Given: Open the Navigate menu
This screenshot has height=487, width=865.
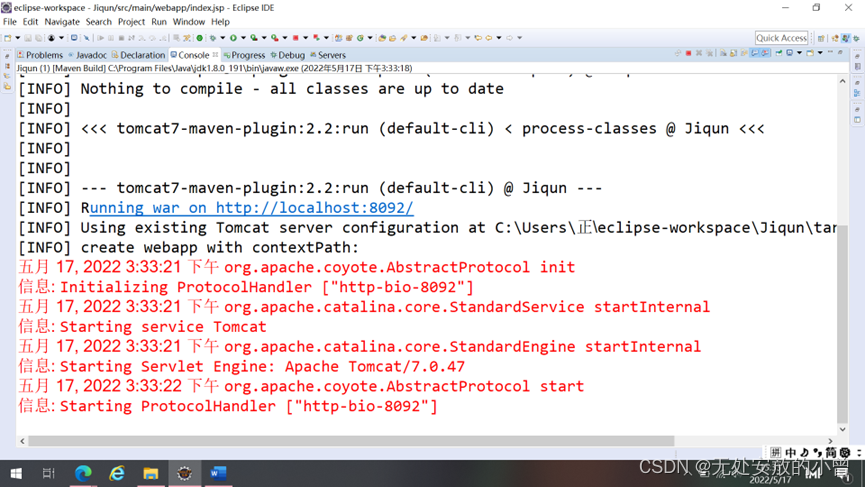Looking at the screenshot, I should (x=62, y=22).
